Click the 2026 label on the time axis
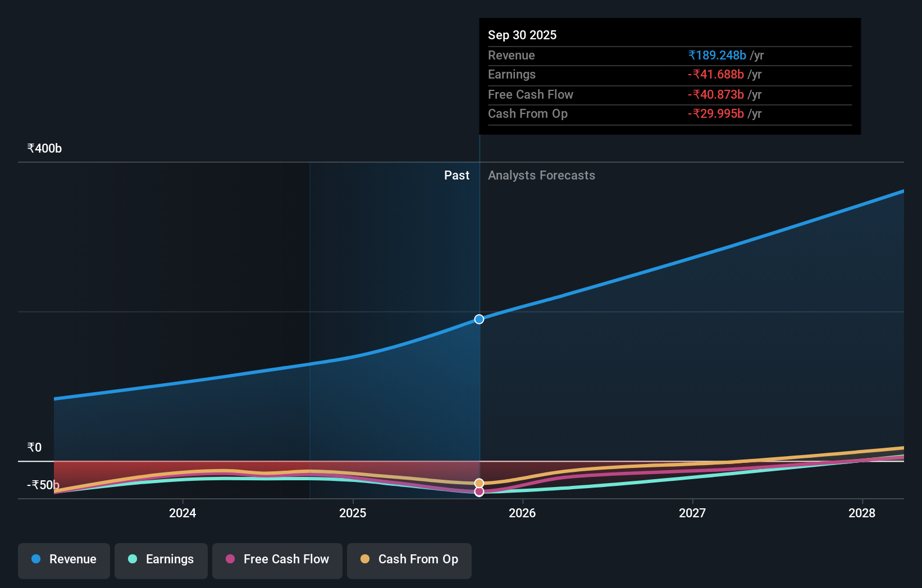The width and height of the screenshot is (922, 588). click(523, 513)
